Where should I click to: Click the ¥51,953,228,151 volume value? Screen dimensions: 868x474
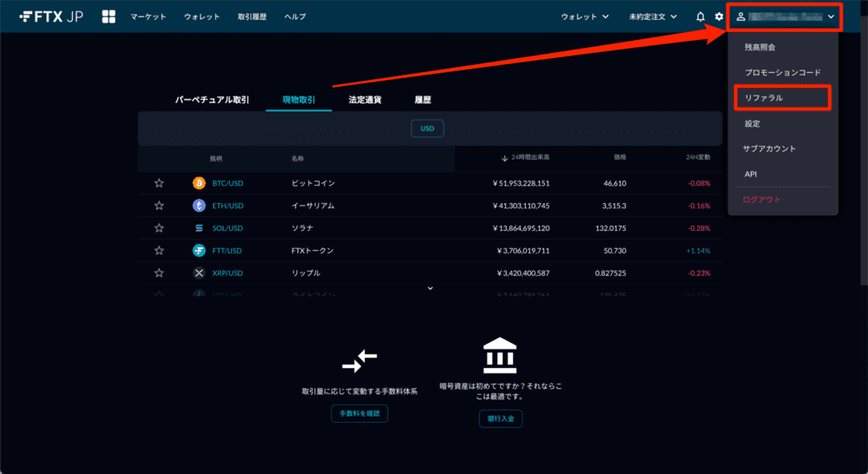click(521, 183)
